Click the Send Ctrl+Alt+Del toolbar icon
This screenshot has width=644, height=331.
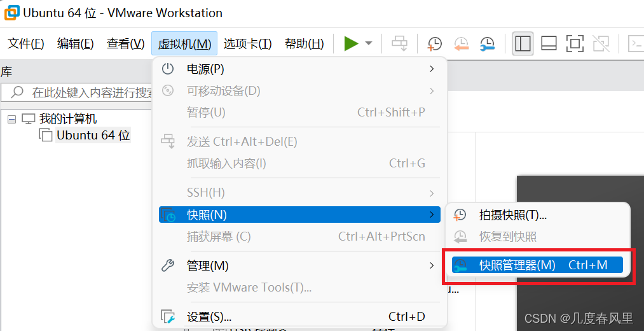tap(399, 43)
